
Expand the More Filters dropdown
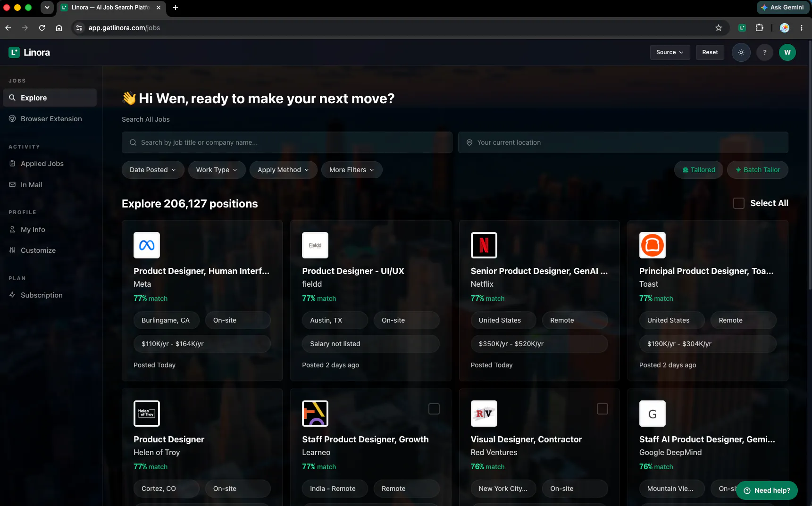coord(352,170)
